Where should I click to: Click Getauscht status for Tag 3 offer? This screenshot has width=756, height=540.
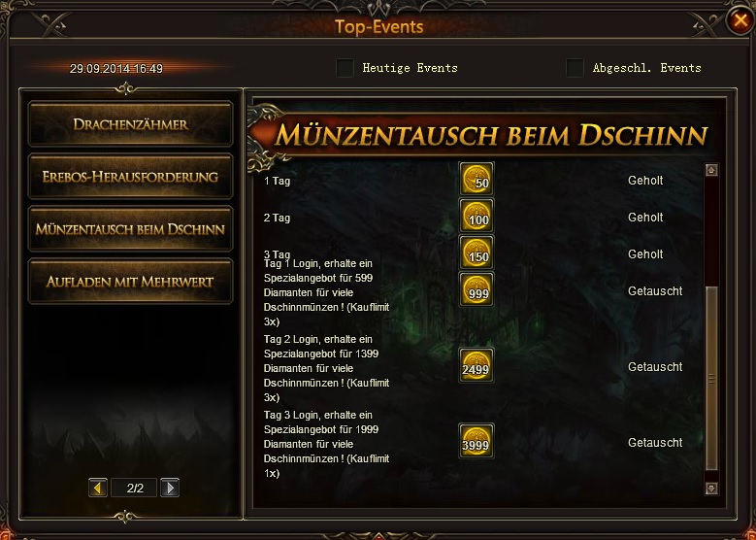(x=655, y=443)
